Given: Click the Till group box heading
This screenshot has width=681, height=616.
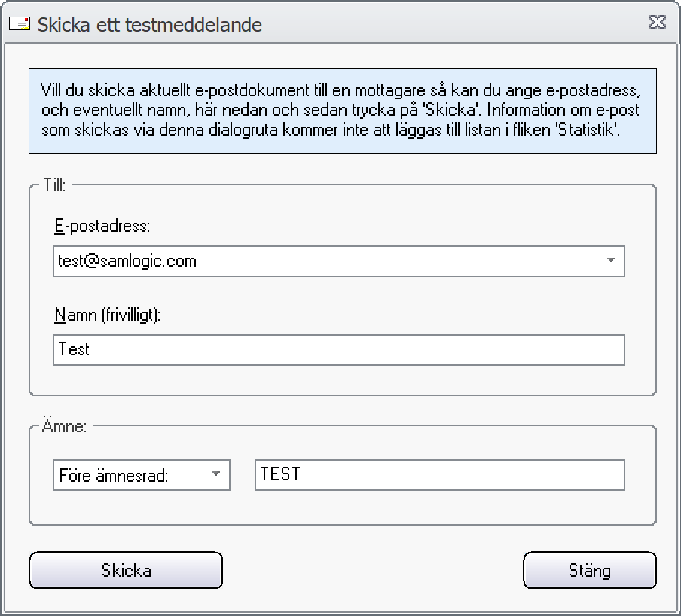Looking at the screenshot, I should 54,185.
